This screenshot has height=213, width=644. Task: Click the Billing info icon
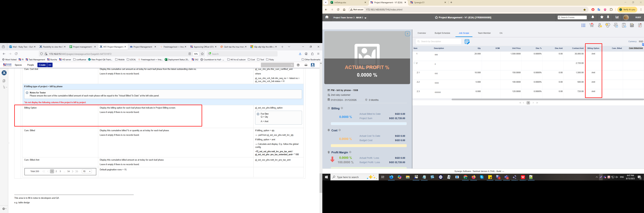(342, 108)
